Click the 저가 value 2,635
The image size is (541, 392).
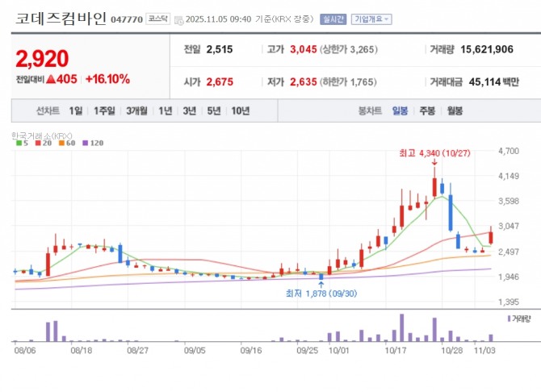[x=304, y=82]
